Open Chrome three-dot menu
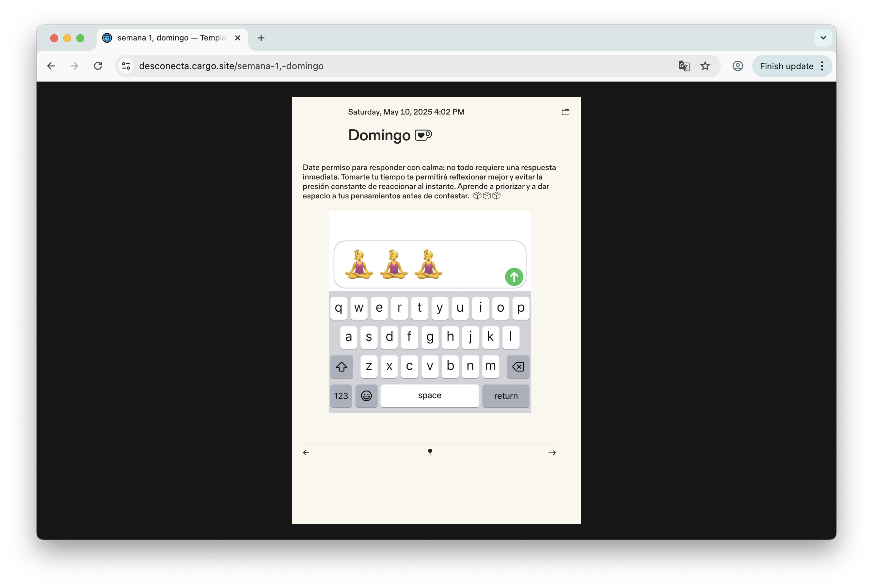This screenshot has width=873, height=588. [822, 66]
